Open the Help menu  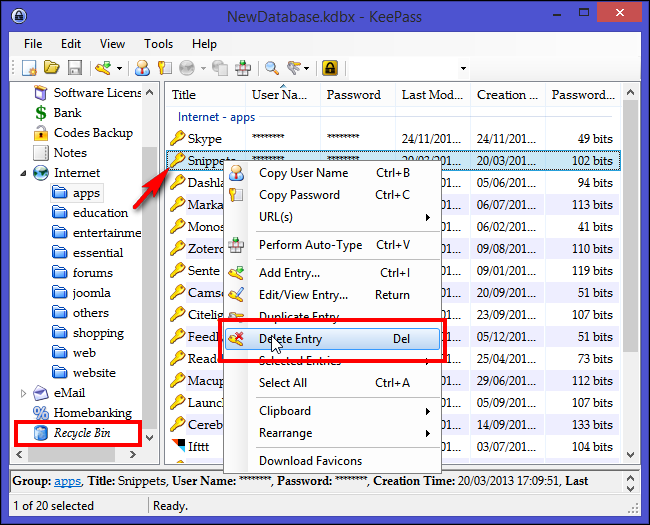tap(204, 44)
